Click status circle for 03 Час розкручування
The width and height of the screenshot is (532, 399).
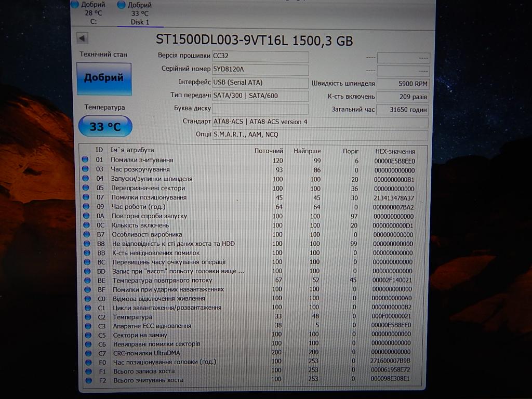coord(85,169)
